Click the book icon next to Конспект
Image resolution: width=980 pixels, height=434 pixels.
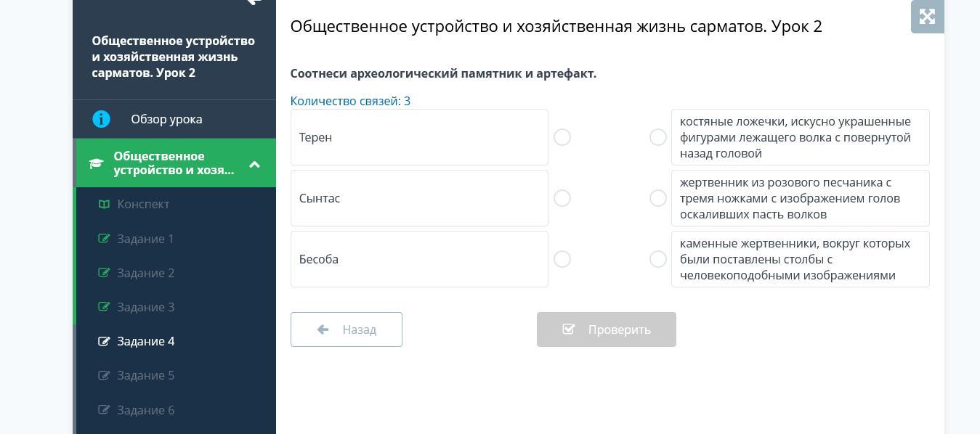[104, 204]
